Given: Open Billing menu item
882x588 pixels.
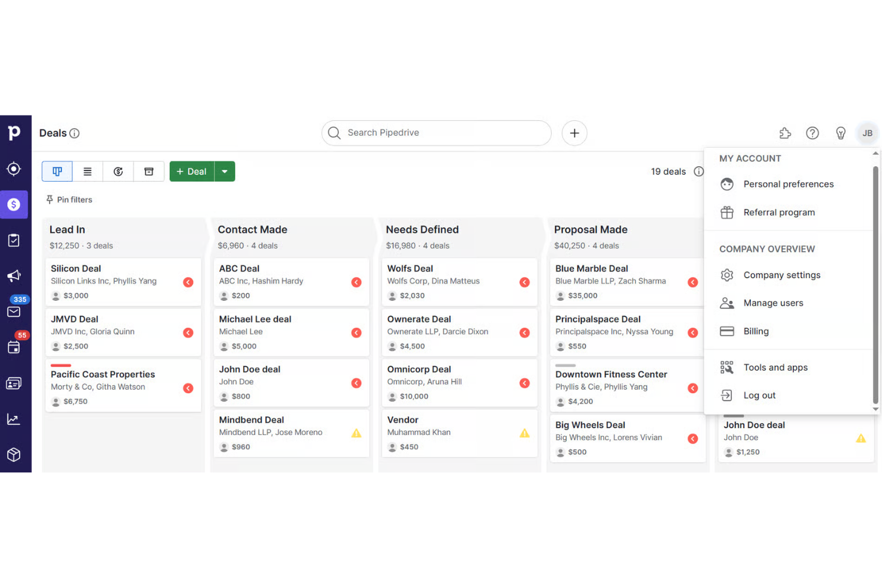Looking at the screenshot, I should pyautogui.click(x=788, y=331).
